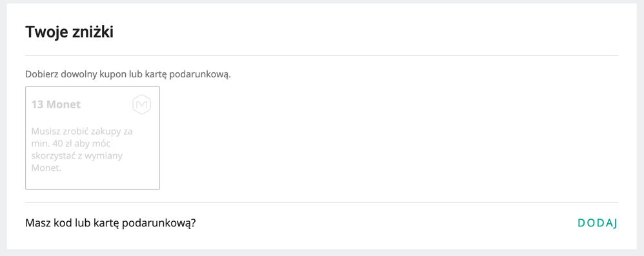Click the "Twoje zniżki" heading
The width and height of the screenshot is (644, 256).
70,32
